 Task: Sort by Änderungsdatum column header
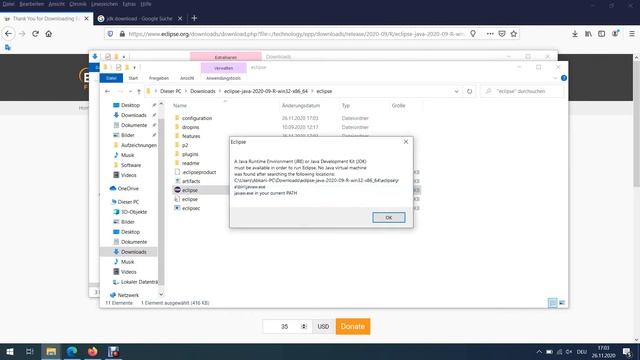click(x=301, y=106)
